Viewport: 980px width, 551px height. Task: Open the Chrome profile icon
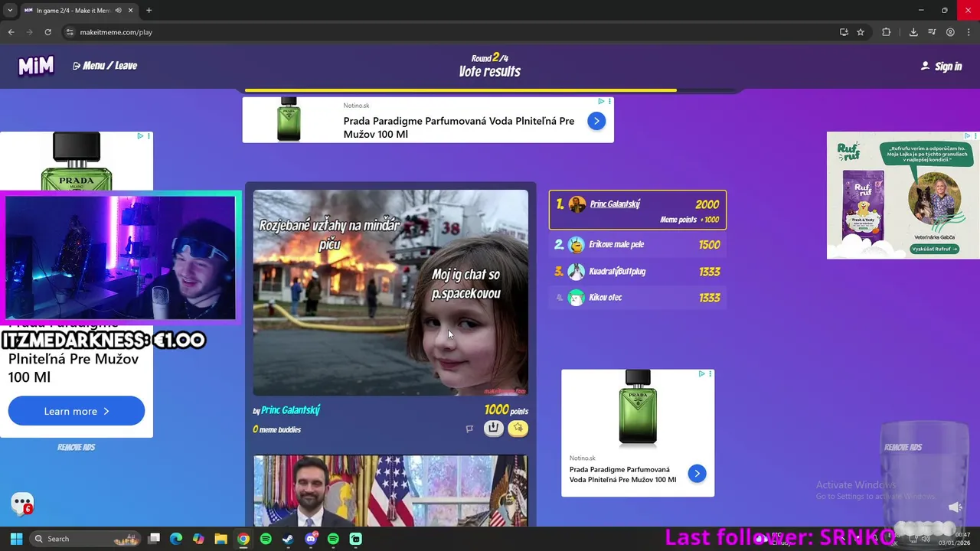click(x=950, y=32)
